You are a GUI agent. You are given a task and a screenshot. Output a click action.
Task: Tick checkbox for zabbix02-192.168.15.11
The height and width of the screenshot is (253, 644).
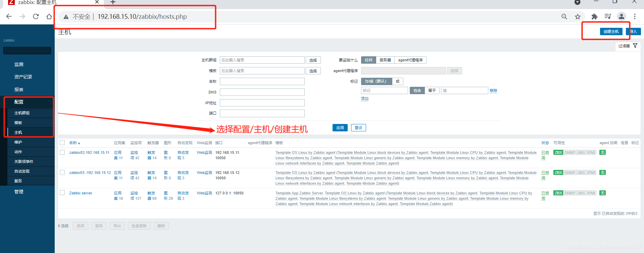click(62, 152)
